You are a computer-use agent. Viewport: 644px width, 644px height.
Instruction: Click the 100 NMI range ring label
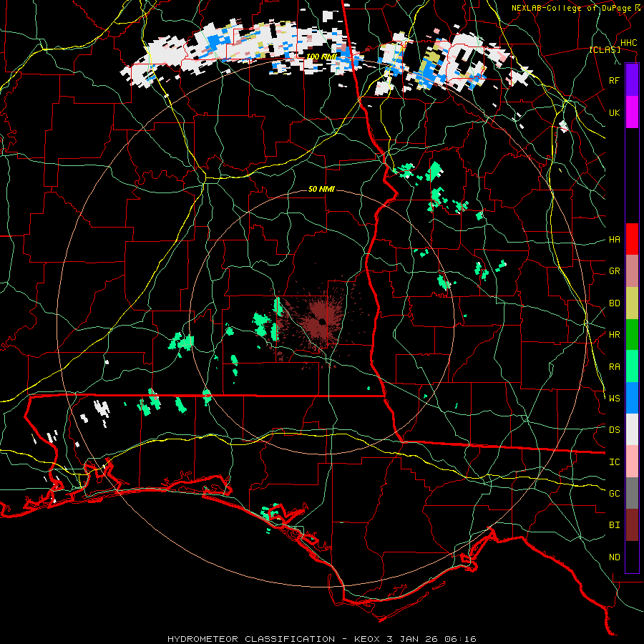click(321, 57)
